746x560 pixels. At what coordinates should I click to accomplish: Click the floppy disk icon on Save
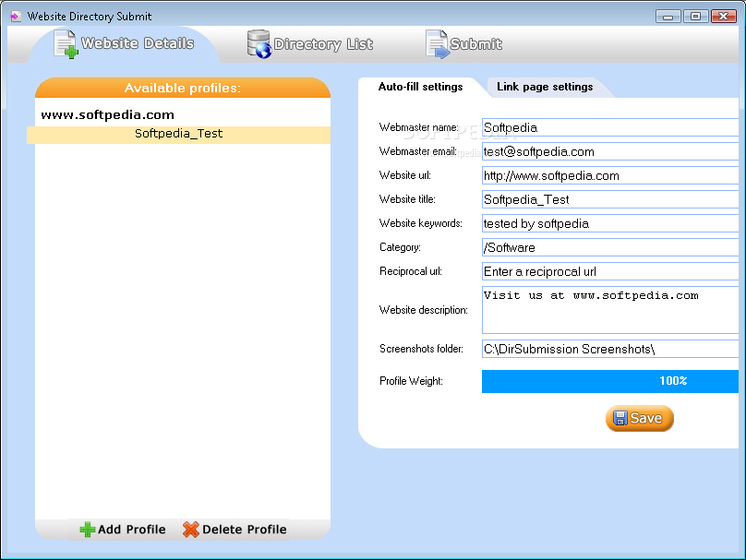point(620,418)
